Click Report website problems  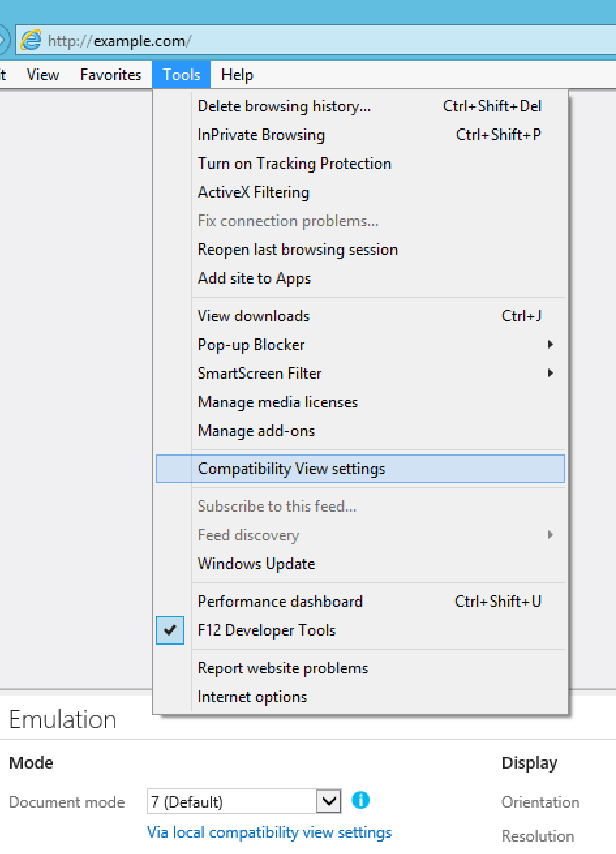coord(283,668)
